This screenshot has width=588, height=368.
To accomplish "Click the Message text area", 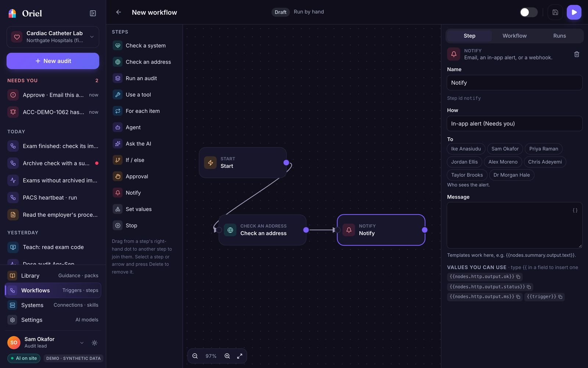I will (514, 225).
